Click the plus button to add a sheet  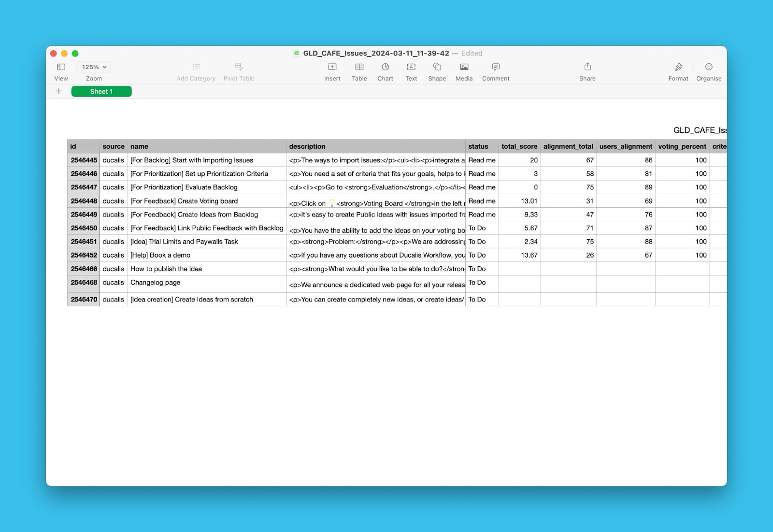click(58, 91)
